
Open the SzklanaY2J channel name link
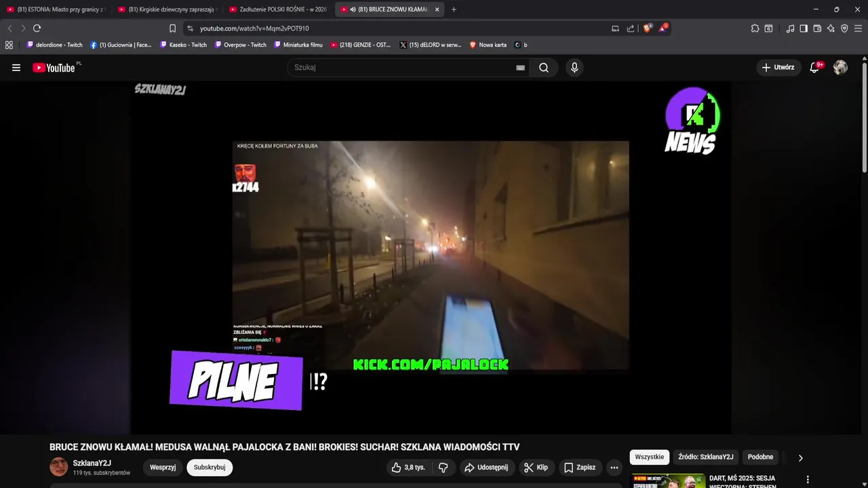(92, 464)
